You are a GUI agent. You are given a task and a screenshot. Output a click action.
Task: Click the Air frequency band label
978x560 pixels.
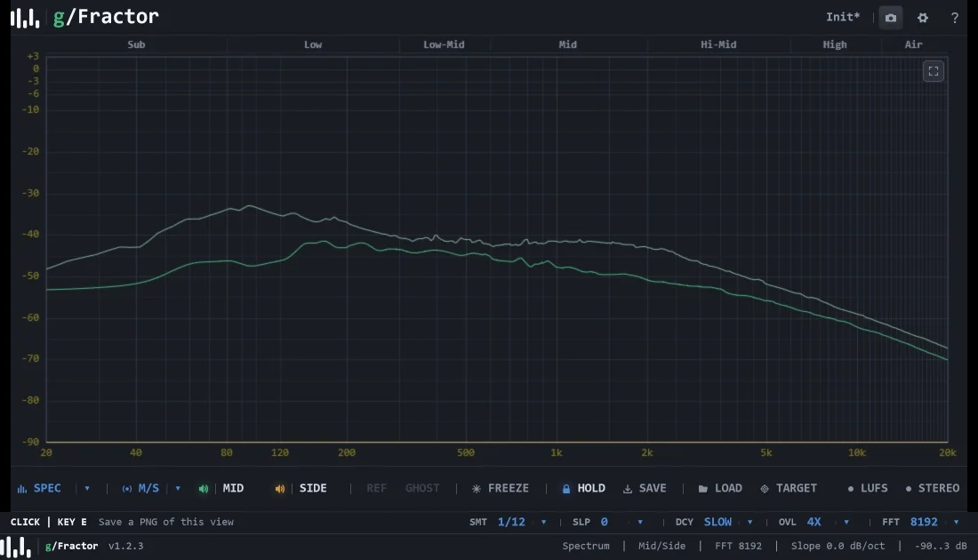(913, 45)
